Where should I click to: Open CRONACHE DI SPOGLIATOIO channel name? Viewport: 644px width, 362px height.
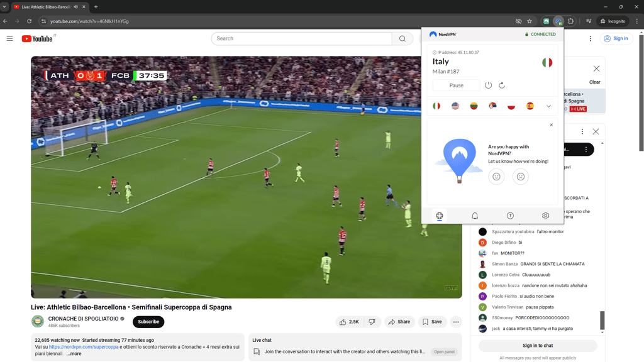click(84, 319)
